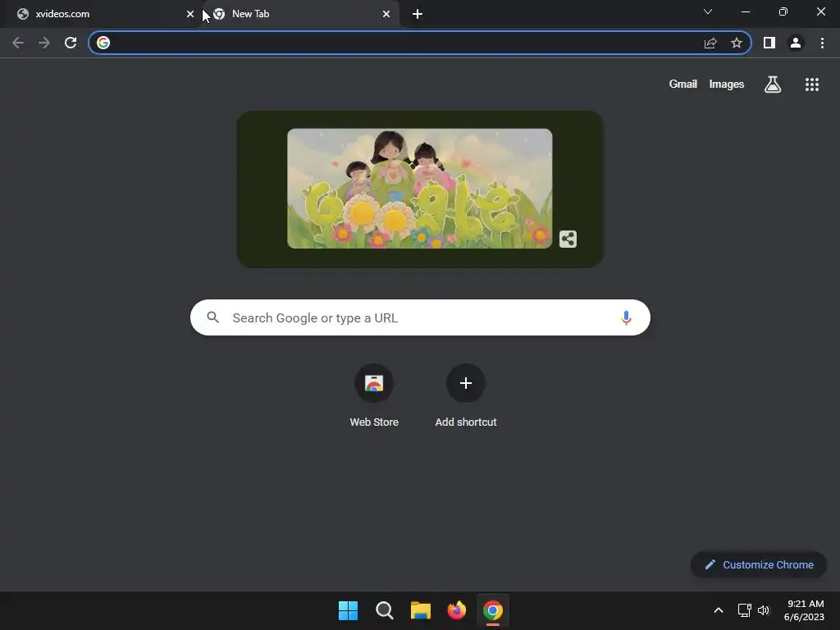Click the Search Google or type a URL box

click(x=420, y=317)
